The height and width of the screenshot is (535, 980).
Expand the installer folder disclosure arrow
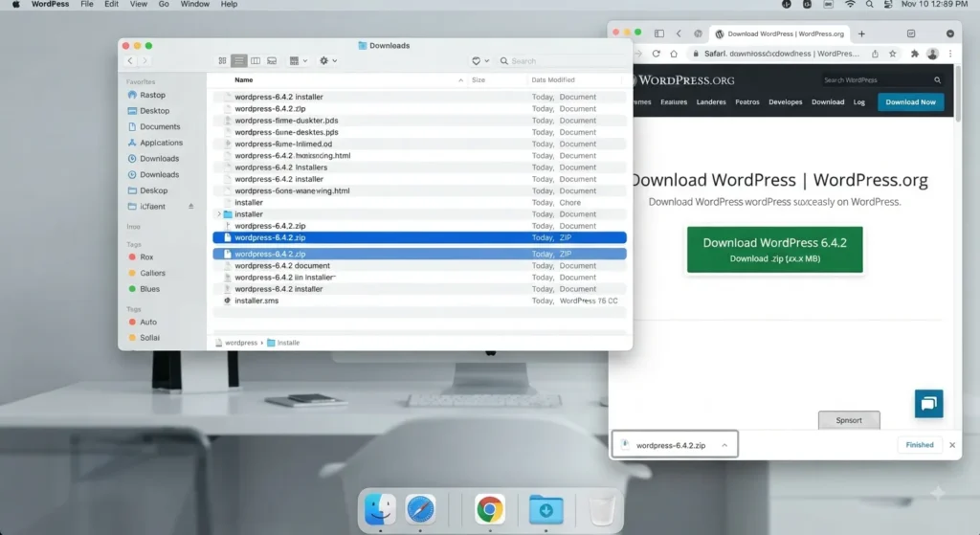click(x=219, y=213)
